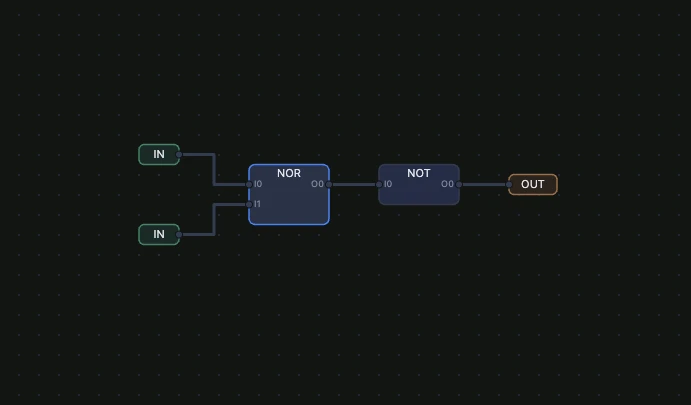Image resolution: width=691 pixels, height=405 pixels.
Task: Select the IN node wired to NOR I1
Action: coord(159,234)
